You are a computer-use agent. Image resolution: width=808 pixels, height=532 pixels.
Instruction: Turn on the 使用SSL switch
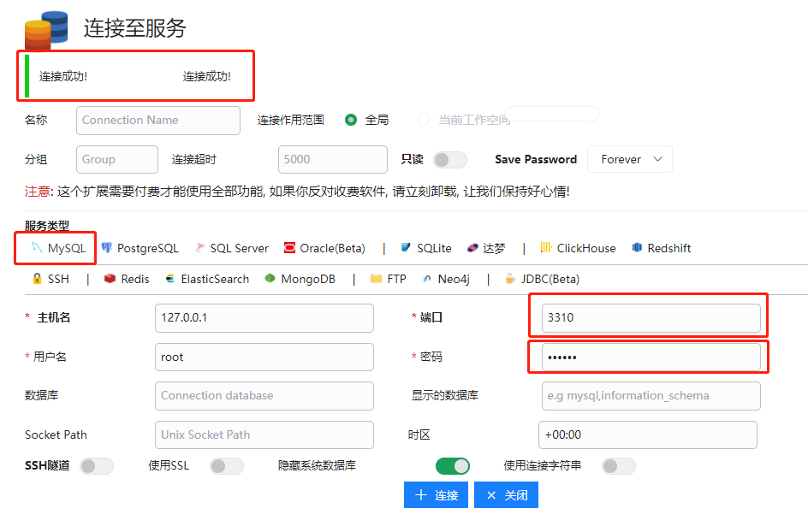[227, 466]
